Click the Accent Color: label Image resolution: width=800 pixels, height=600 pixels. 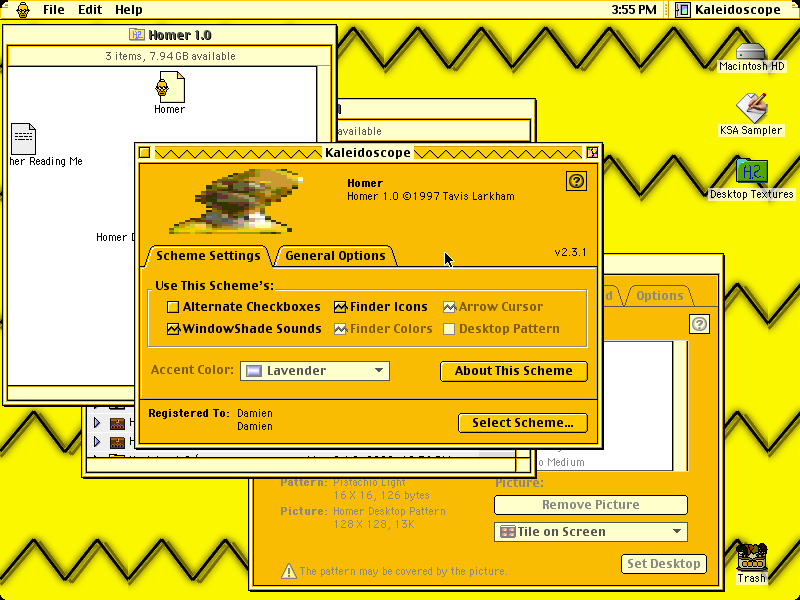pos(192,370)
